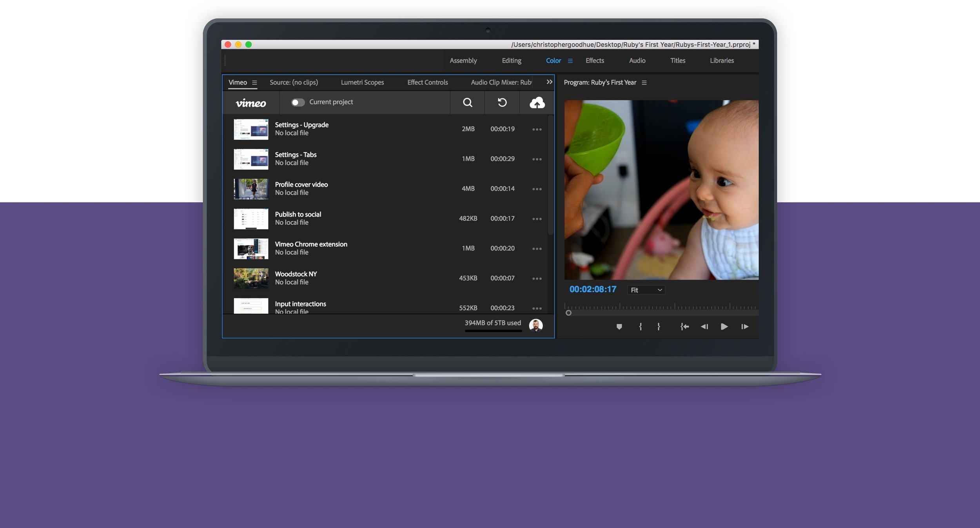Click the Vimeo logo in the panel

[x=251, y=103]
